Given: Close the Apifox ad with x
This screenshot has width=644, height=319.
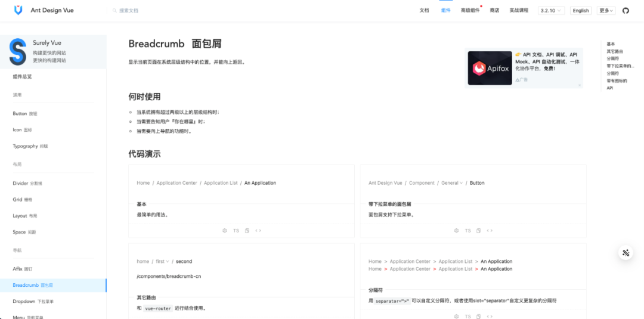Looking at the screenshot, I should tap(580, 85).
